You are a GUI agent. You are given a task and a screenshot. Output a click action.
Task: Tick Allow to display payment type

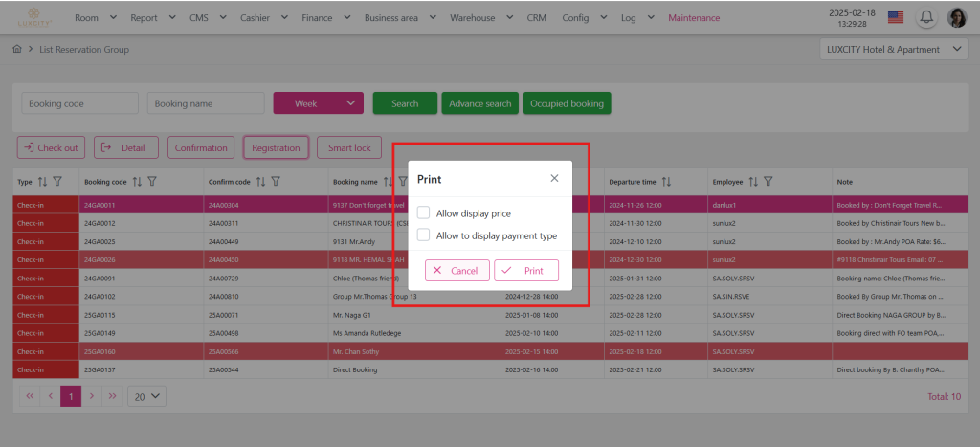coord(424,235)
